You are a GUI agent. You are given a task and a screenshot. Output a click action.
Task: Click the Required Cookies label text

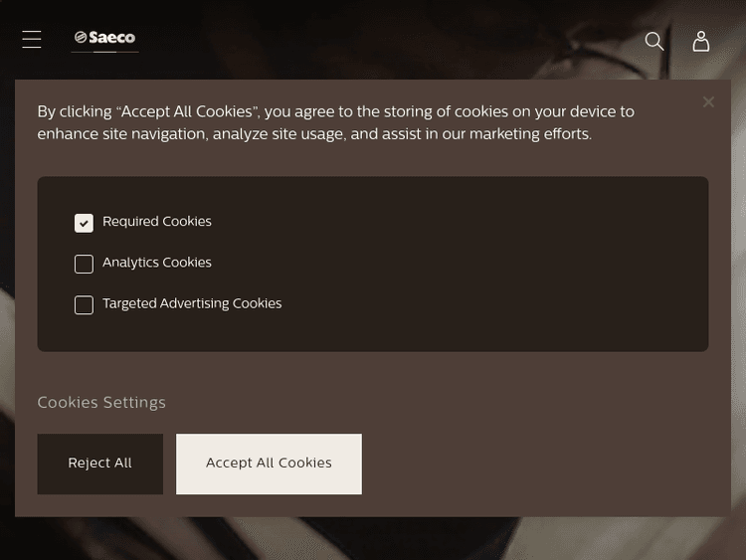[x=157, y=222]
